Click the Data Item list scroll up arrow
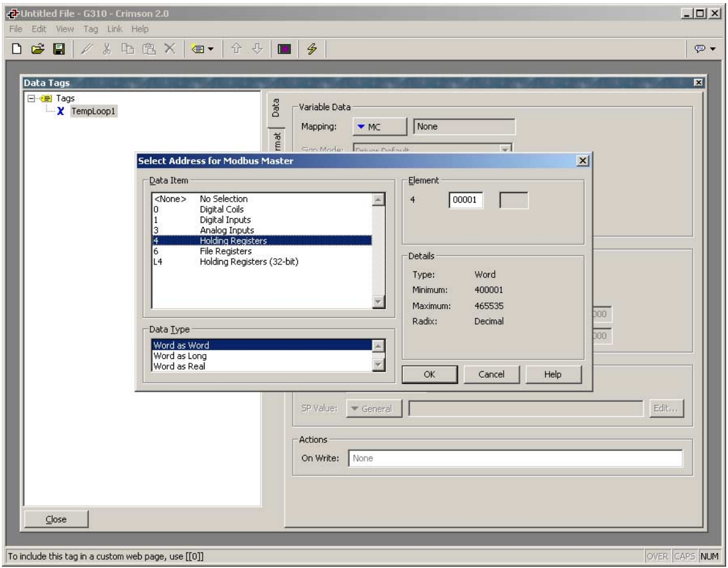The height and width of the screenshot is (568, 728). pos(379,199)
